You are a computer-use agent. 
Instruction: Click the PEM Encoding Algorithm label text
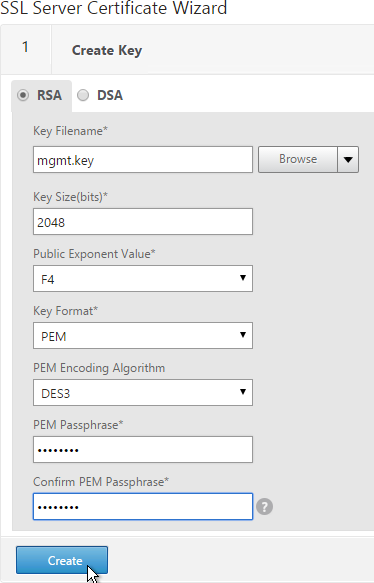99,368
